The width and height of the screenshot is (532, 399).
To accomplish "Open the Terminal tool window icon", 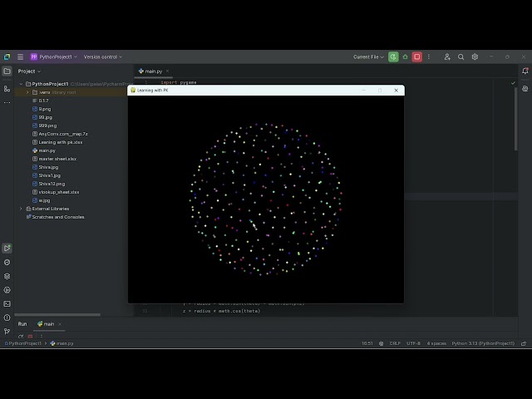I will point(7,304).
